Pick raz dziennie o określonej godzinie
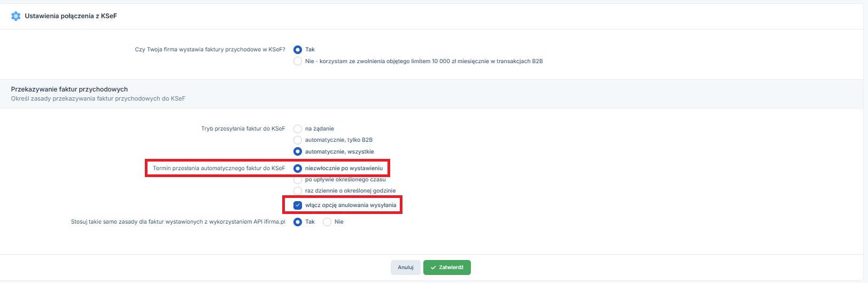The image size is (868, 283). [298, 191]
